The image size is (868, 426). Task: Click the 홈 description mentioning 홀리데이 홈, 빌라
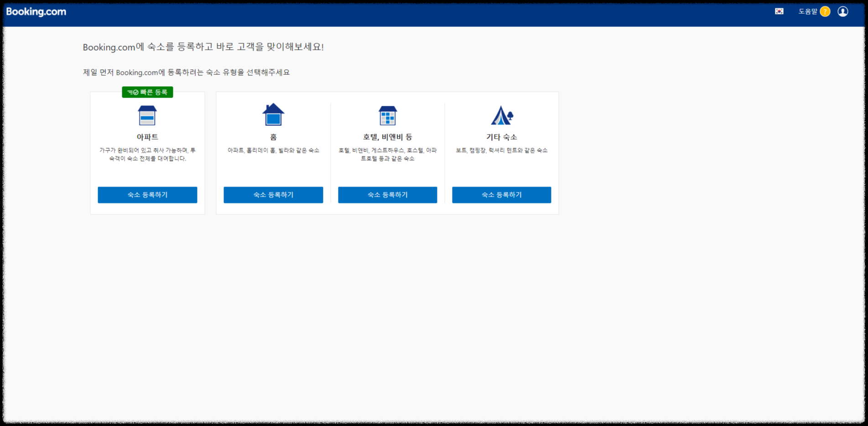pos(273,150)
